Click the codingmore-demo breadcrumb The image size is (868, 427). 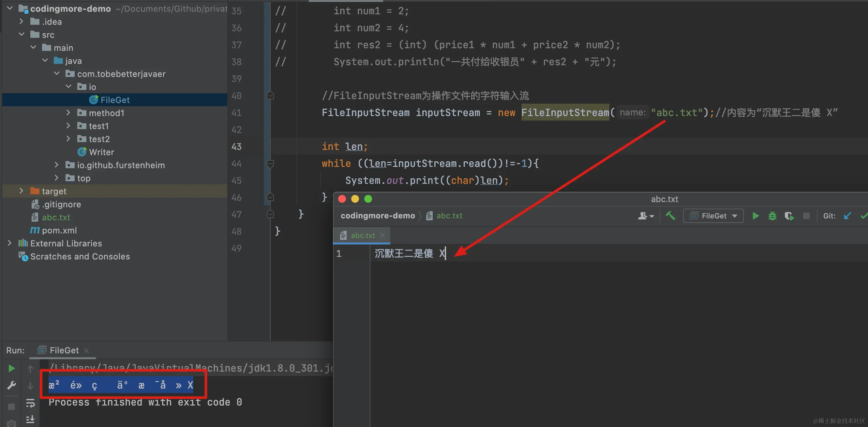click(x=377, y=216)
